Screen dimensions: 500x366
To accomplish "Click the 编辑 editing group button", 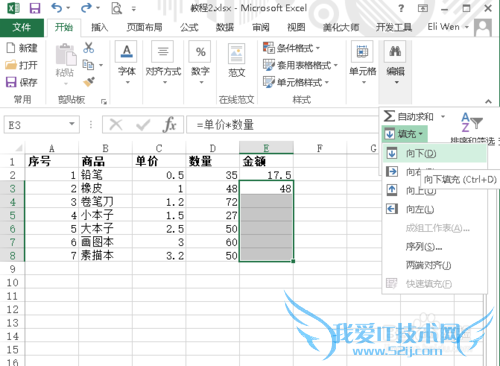I will pos(395,62).
